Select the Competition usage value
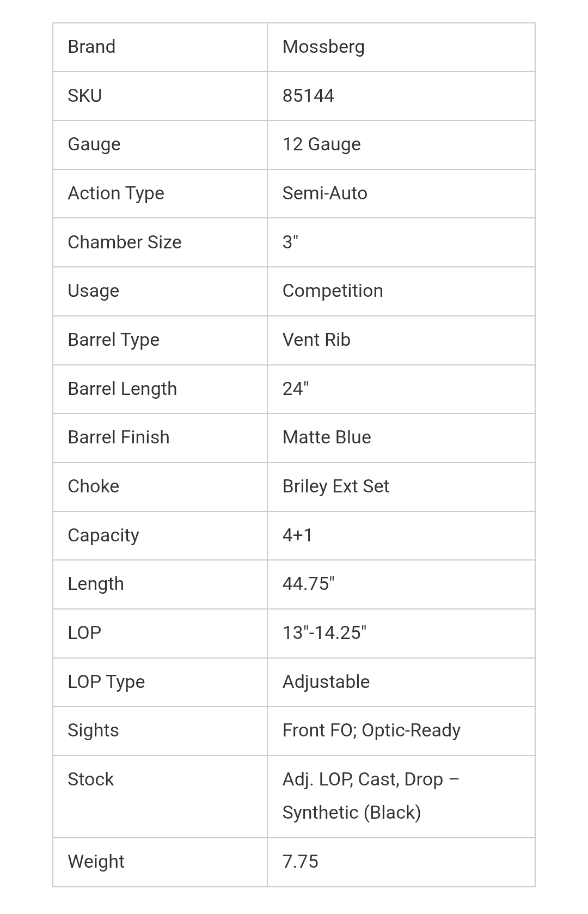 pyautogui.click(x=332, y=291)
